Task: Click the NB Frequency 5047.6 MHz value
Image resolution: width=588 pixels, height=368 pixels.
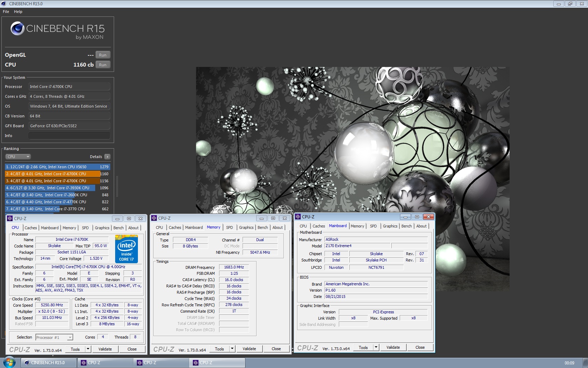Action: click(x=260, y=252)
